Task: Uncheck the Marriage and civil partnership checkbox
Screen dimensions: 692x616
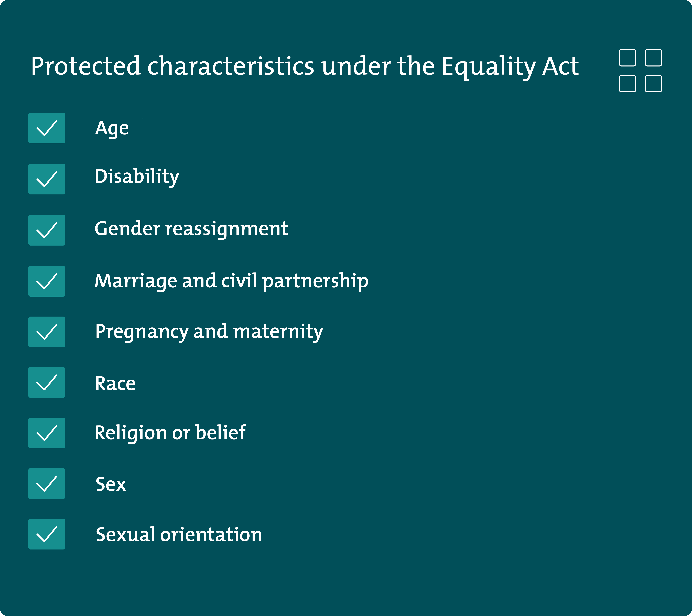Action: point(47,281)
